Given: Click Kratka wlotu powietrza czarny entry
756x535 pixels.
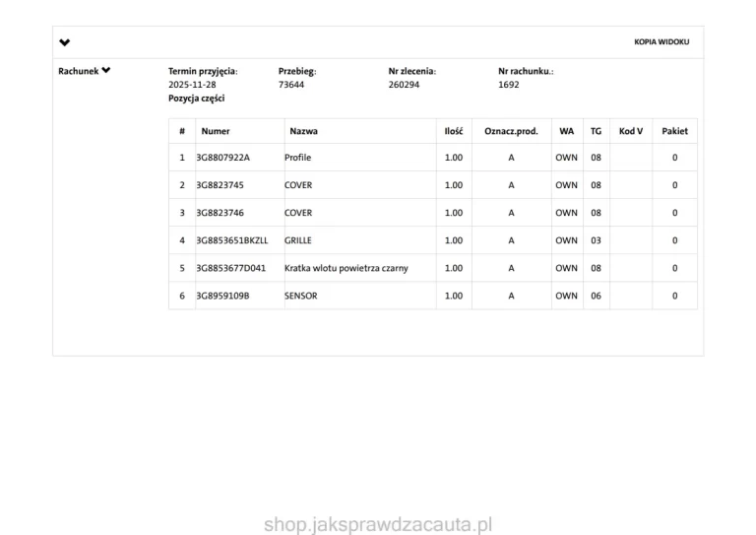Looking at the screenshot, I should [x=346, y=268].
